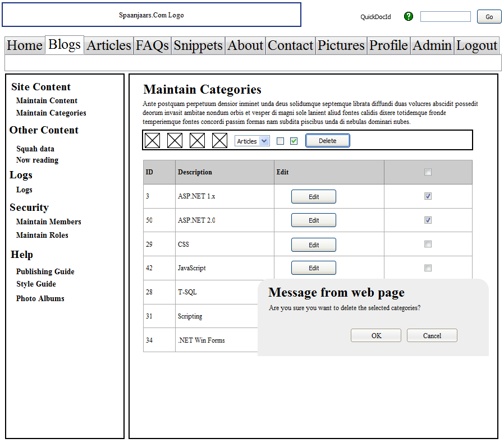Uncheck the checkbox for ASP.NET 2.0 row
Viewport: 504px width, 443px height.
[428, 220]
